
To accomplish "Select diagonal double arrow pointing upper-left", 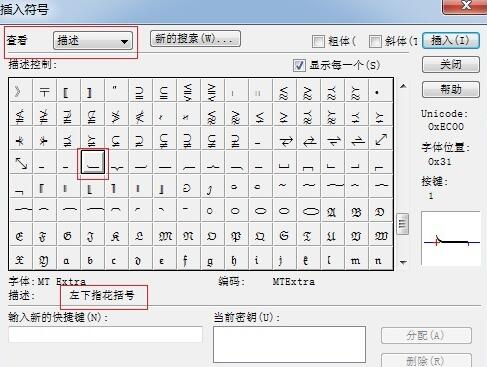I will pos(21,163).
